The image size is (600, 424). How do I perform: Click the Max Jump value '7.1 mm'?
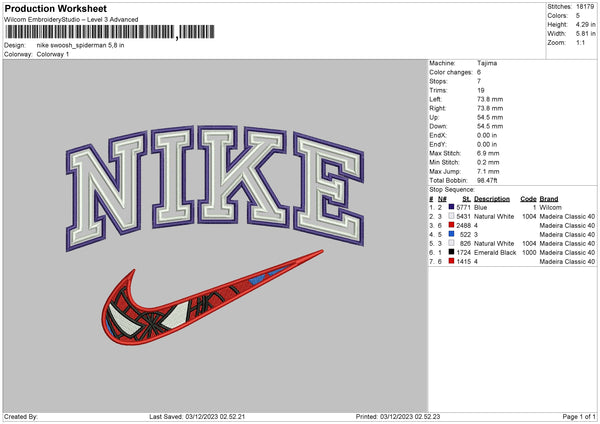tap(488, 171)
